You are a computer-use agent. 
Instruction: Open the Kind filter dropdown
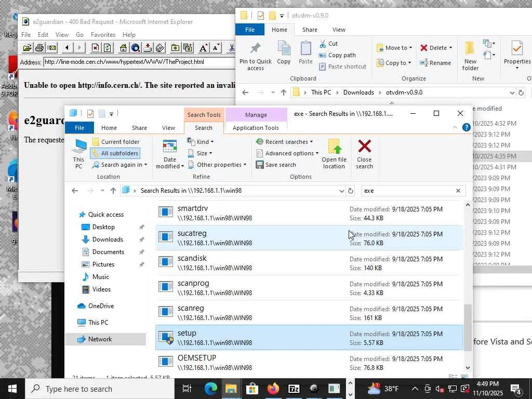click(201, 142)
